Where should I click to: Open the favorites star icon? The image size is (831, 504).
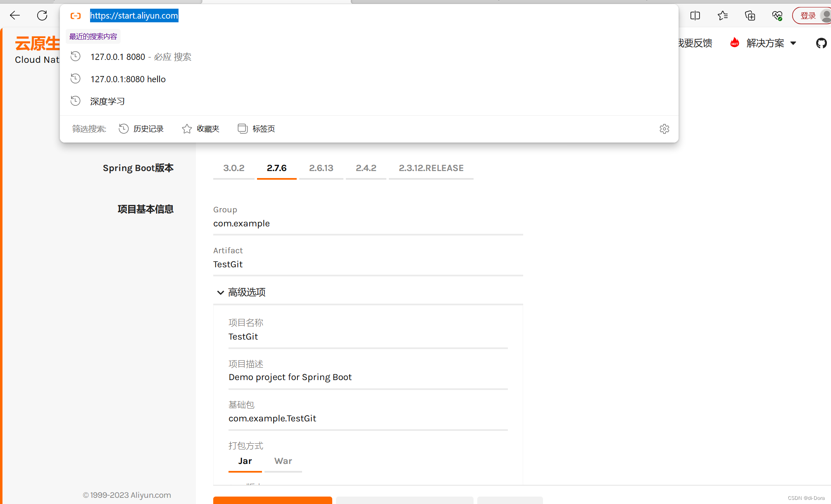tap(722, 15)
